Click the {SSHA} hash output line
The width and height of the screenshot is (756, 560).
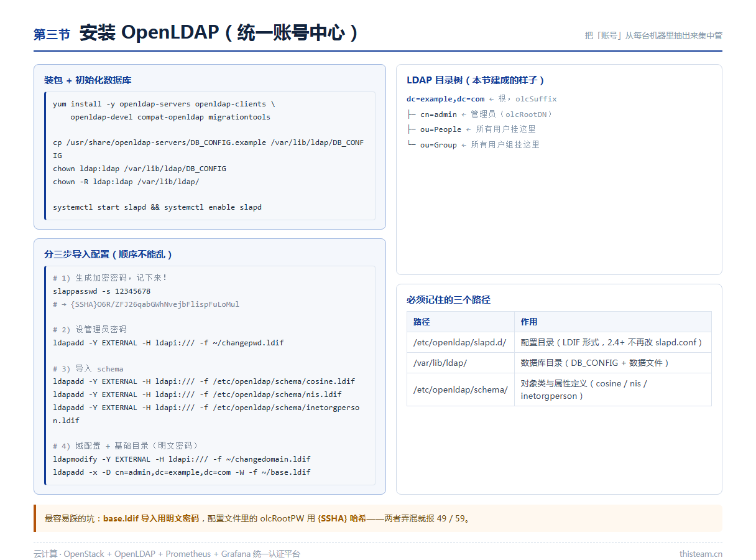click(146, 304)
